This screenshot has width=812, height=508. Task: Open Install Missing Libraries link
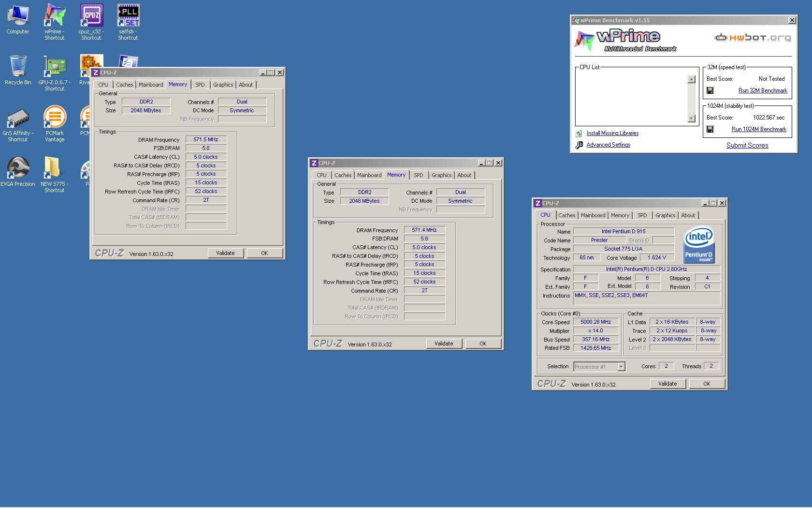point(612,133)
